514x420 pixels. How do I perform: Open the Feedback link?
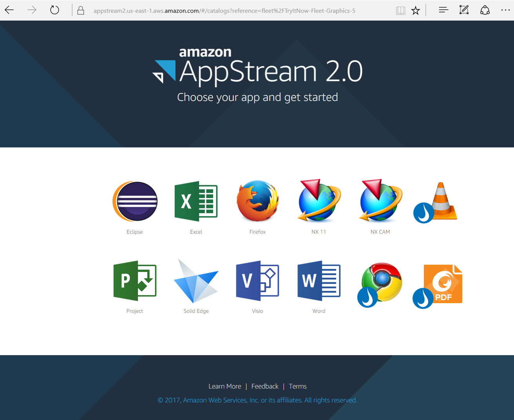point(265,386)
